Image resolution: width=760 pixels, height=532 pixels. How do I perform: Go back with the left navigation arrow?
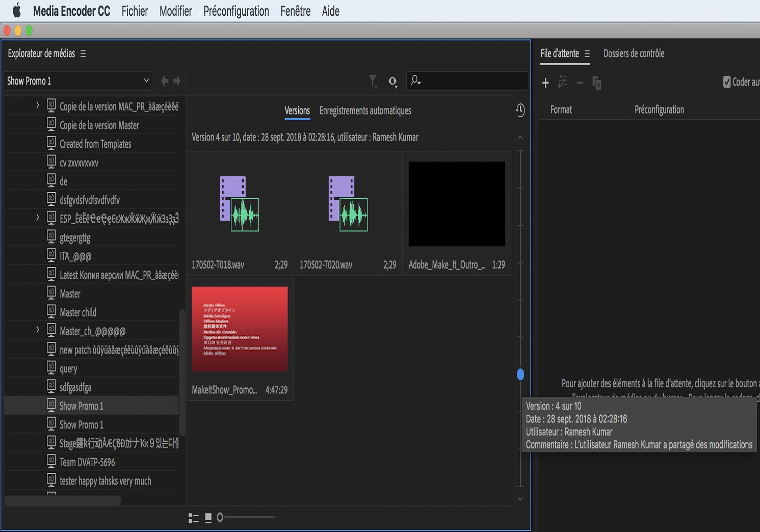[165, 81]
